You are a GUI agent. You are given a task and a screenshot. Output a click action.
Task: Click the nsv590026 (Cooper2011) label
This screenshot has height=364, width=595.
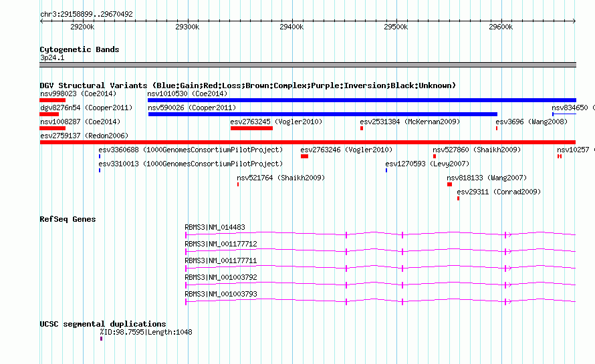coord(192,108)
